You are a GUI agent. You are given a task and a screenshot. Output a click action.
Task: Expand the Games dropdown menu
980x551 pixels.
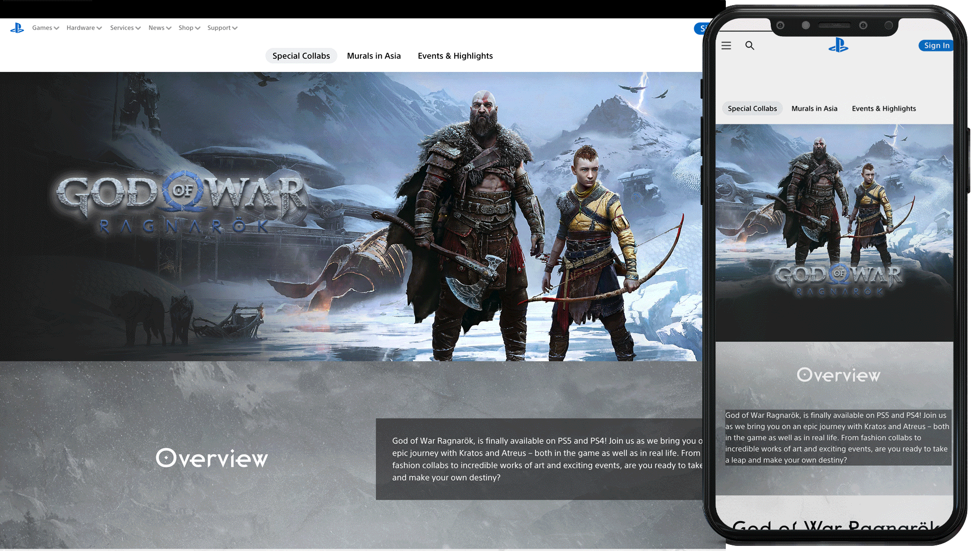45,28
